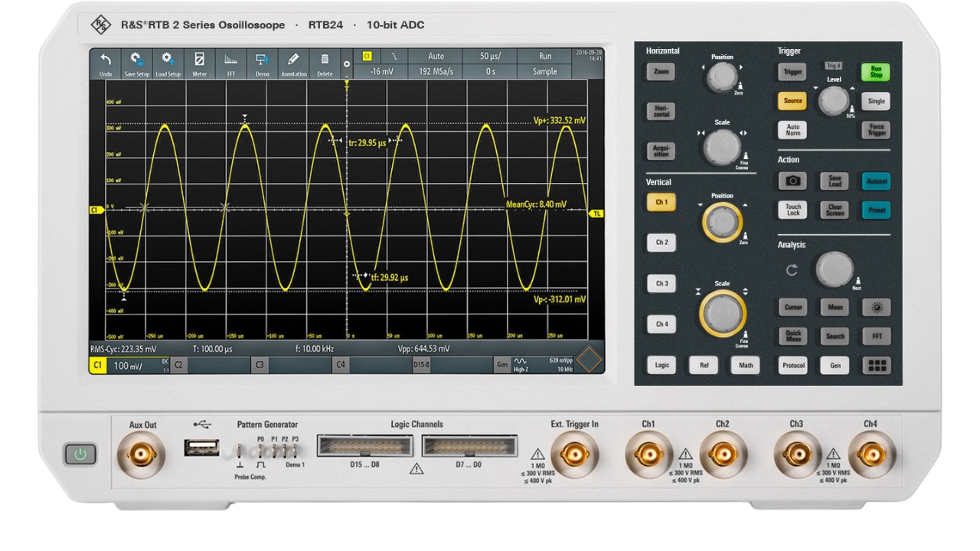Tap the Load Setup toolbar icon
This screenshot has width=980, height=551.
point(169,61)
